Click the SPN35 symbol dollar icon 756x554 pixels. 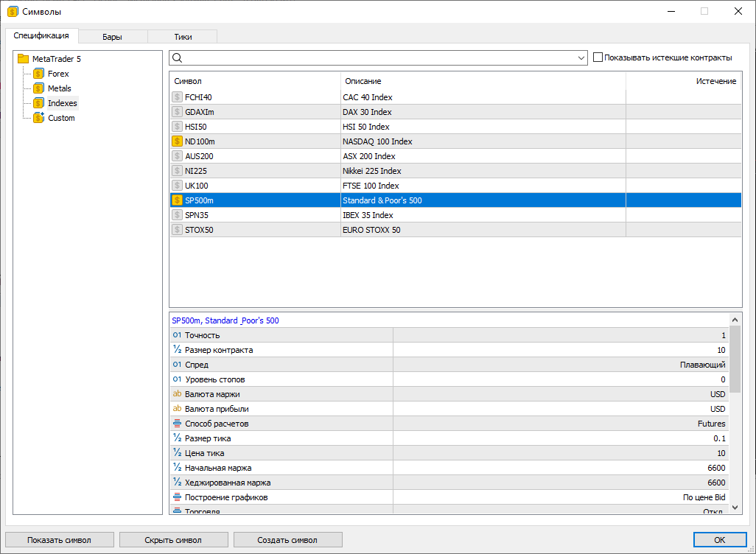[x=177, y=215]
